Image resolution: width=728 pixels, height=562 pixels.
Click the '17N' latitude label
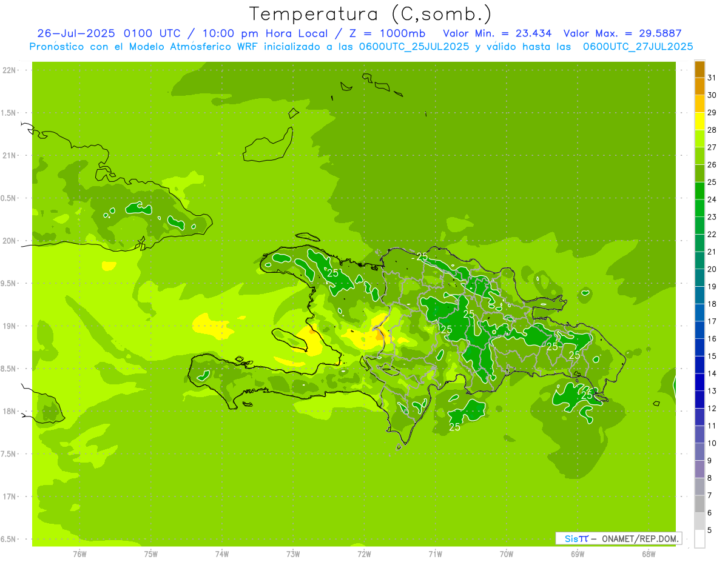[9, 497]
